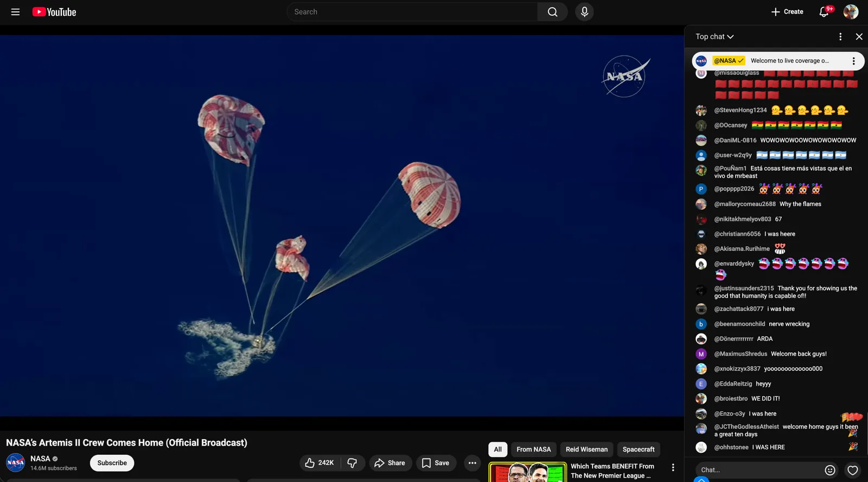
Task: Open more actions ellipsis under video
Action: click(x=472, y=462)
